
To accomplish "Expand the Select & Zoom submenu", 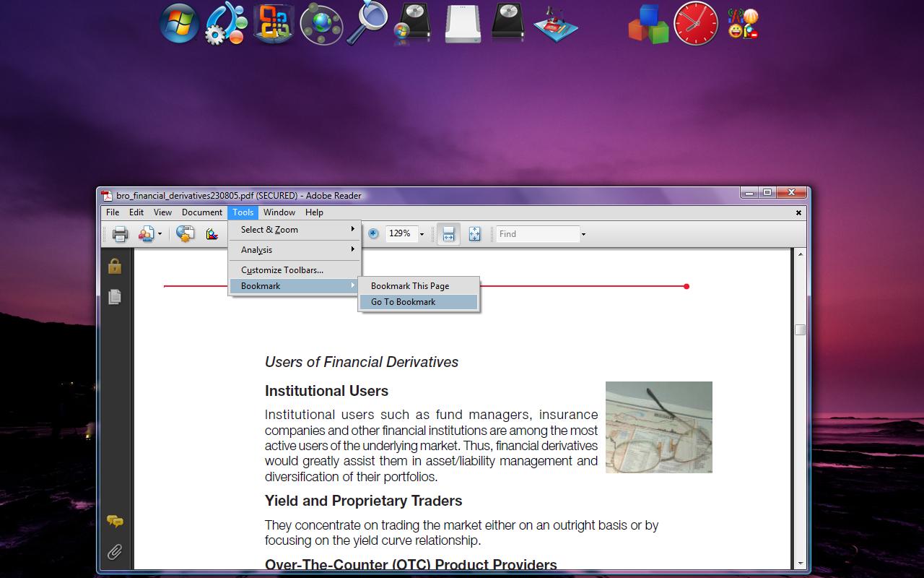I will (295, 230).
